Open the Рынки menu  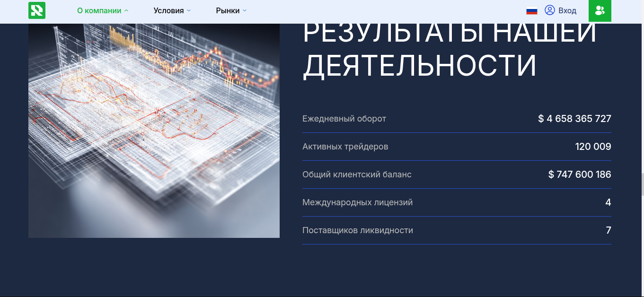tap(228, 10)
